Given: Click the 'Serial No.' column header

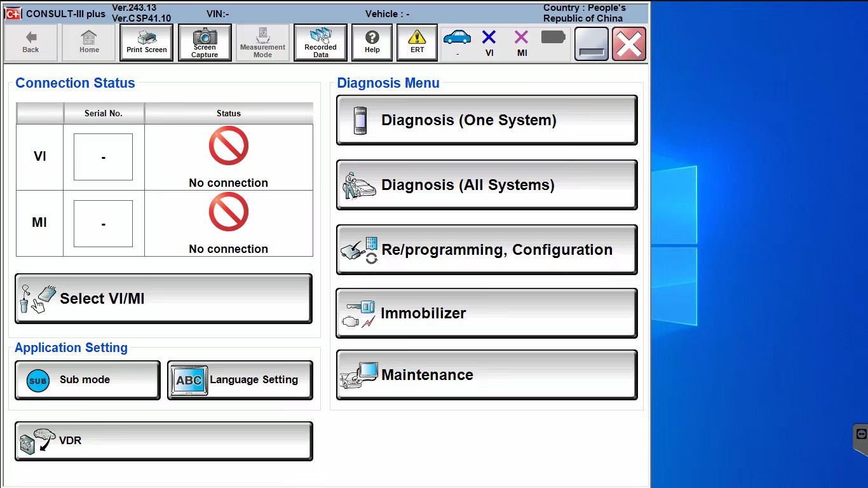Looking at the screenshot, I should (104, 113).
